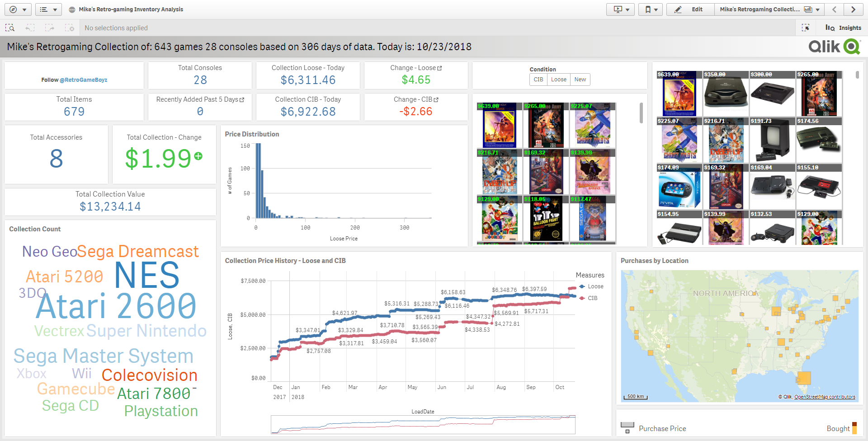The image size is (868, 441).
Task: Click Florida purchase marker on map
Action: pos(804,378)
